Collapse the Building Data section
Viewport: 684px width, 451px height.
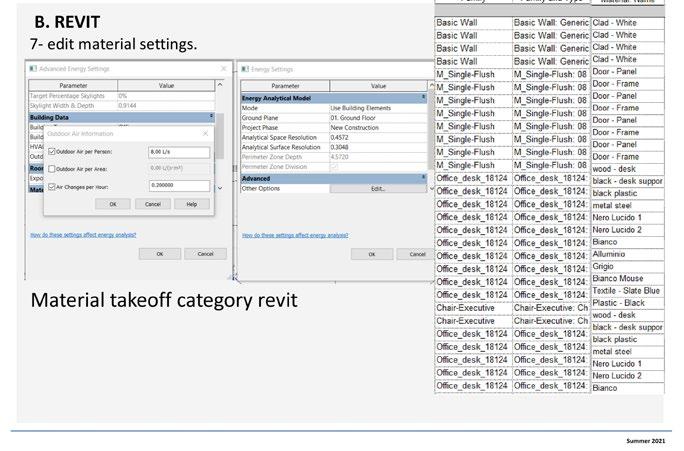(x=211, y=117)
